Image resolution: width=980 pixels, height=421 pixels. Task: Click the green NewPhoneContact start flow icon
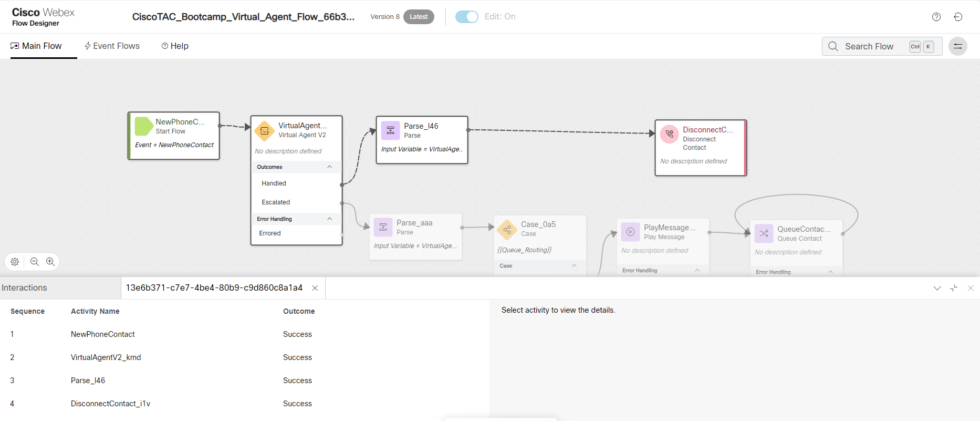144,126
